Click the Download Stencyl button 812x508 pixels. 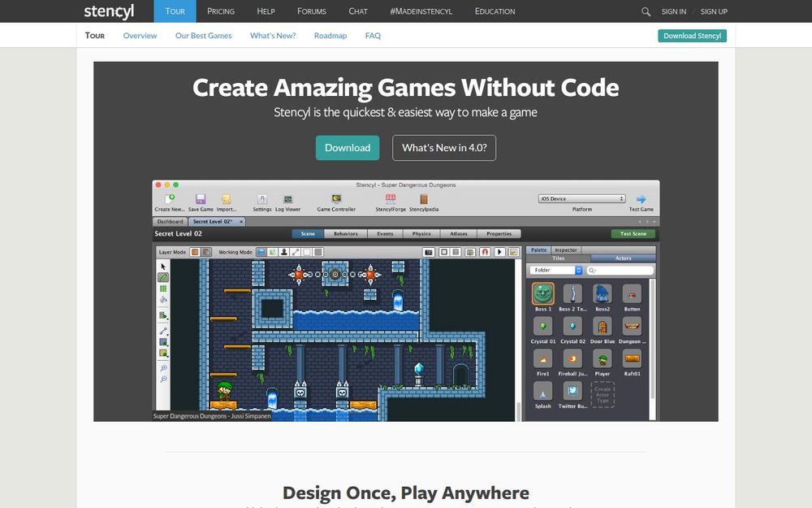(x=693, y=36)
